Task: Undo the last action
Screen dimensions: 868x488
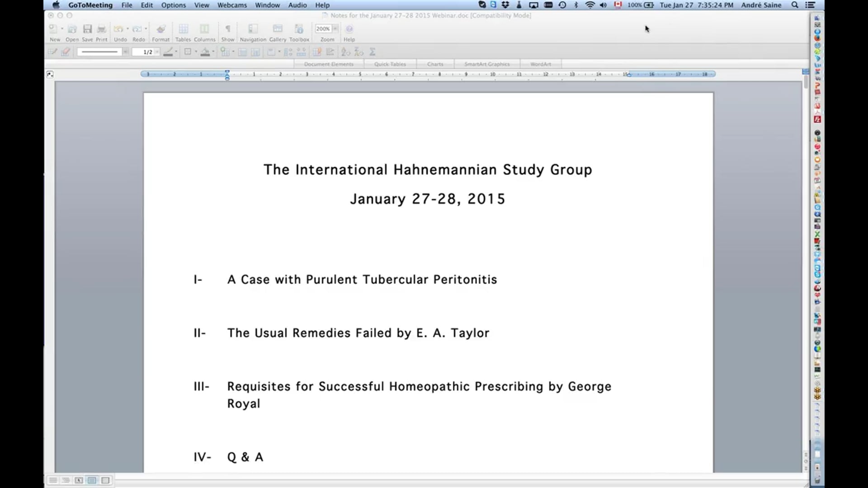Action: (x=118, y=28)
